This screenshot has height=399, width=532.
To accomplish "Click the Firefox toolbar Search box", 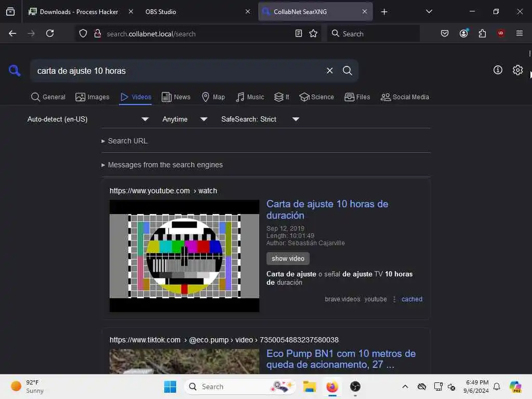I will point(373,33).
